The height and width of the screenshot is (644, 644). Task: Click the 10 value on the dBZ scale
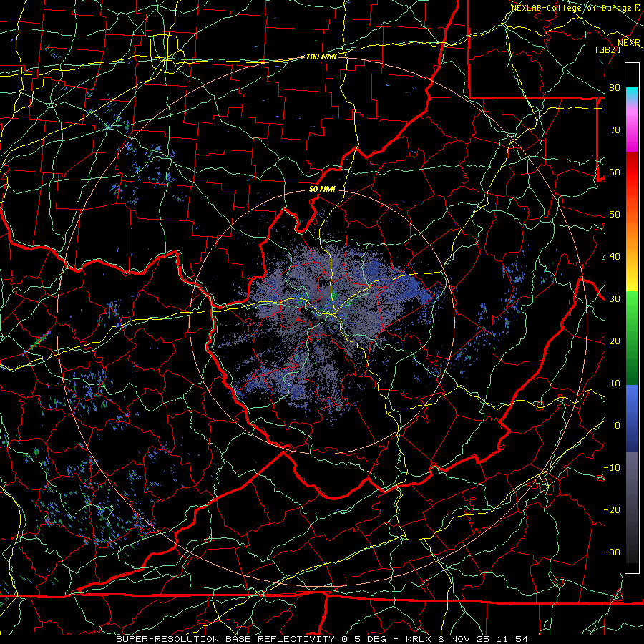[x=615, y=384]
